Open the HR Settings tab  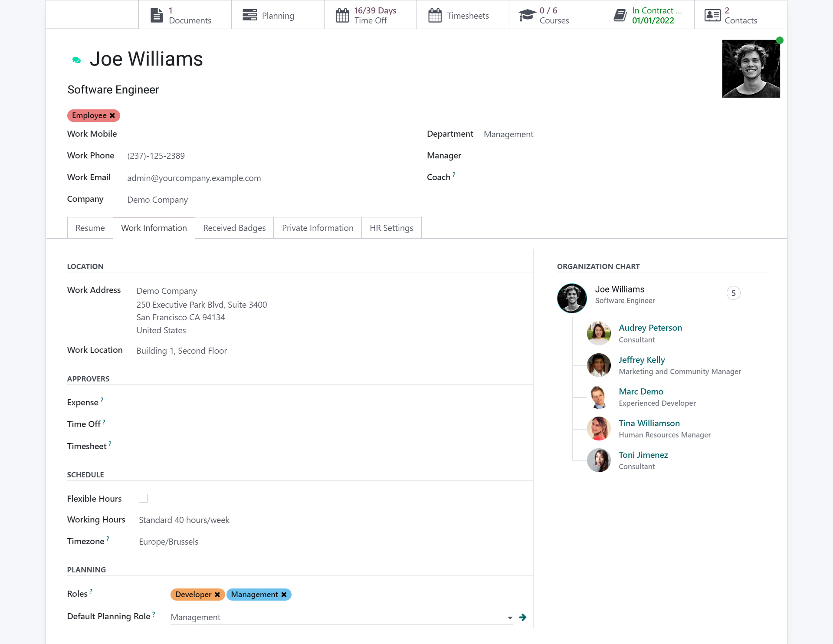[391, 227]
